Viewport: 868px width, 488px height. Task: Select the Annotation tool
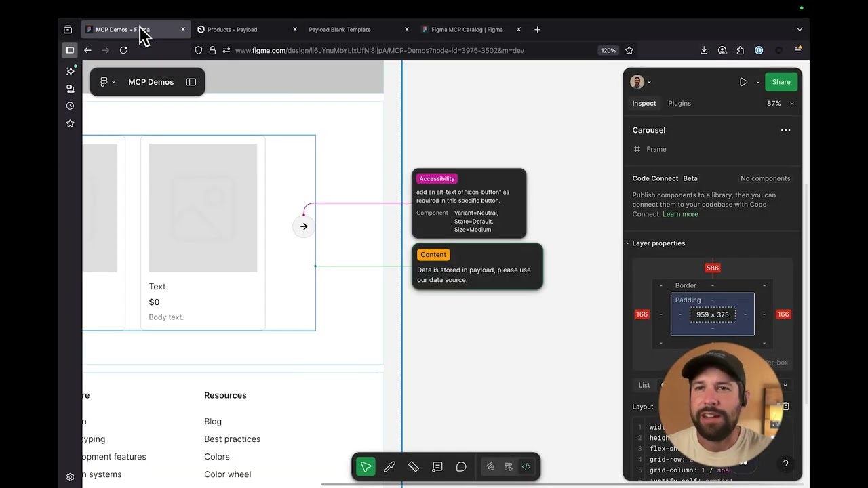(437, 466)
